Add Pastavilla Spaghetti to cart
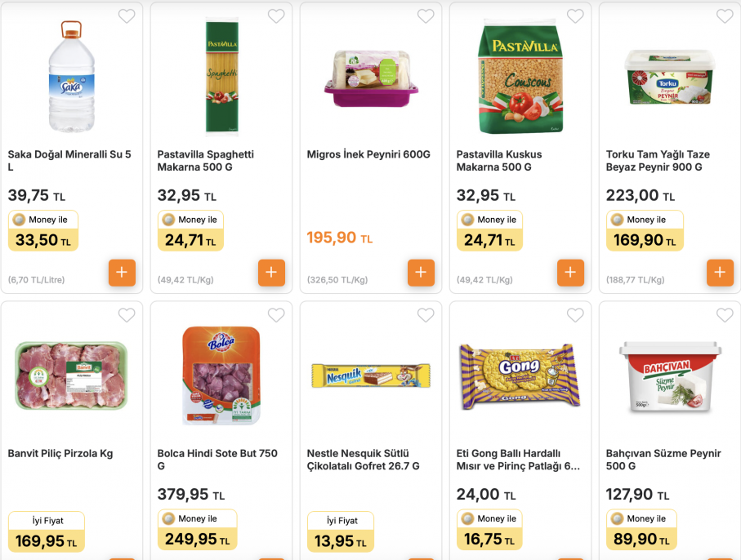The height and width of the screenshot is (560, 741). click(x=271, y=273)
